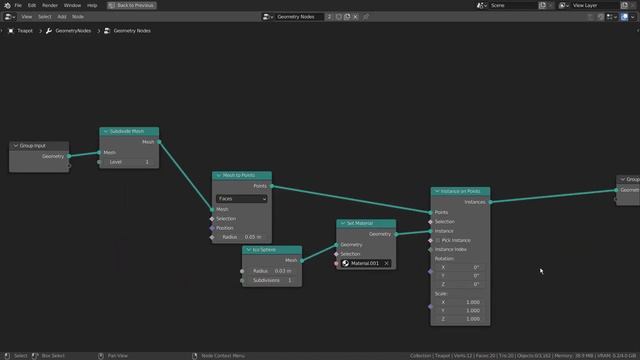This screenshot has width=640, height=360.
Task: Open the snapping options dropdown
Action: [x=611, y=17]
